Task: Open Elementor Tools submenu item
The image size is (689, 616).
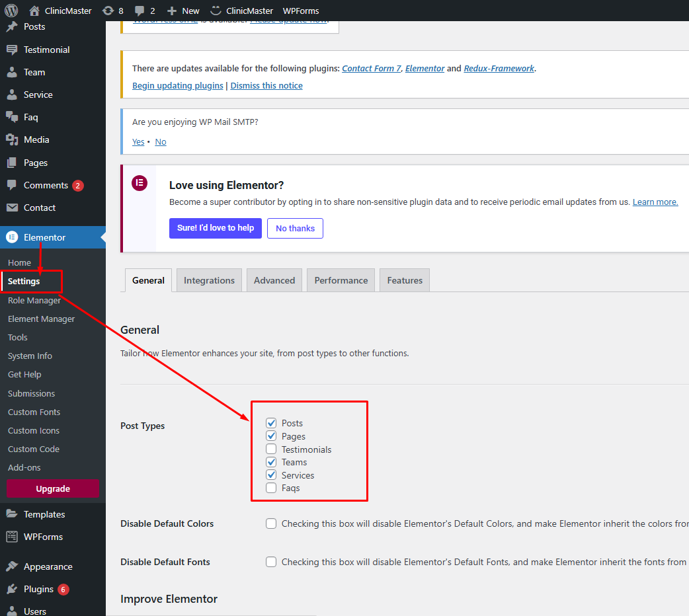Action: coord(18,338)
